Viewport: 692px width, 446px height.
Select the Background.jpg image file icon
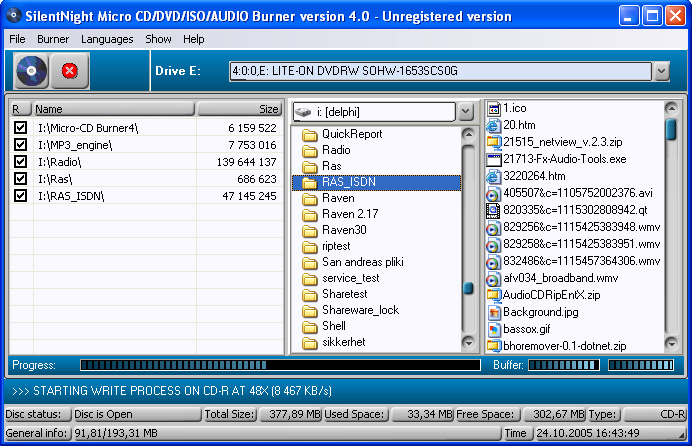click(493, 312)
